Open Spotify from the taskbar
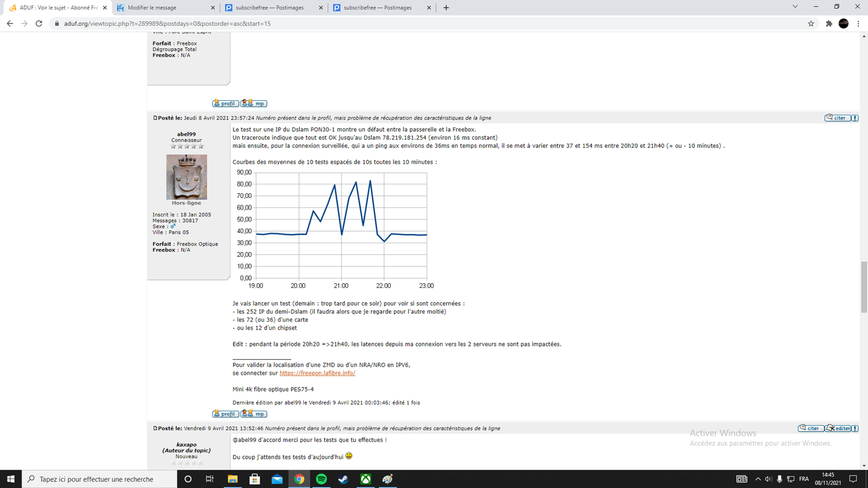868x488 pixels. pos(321,479)
